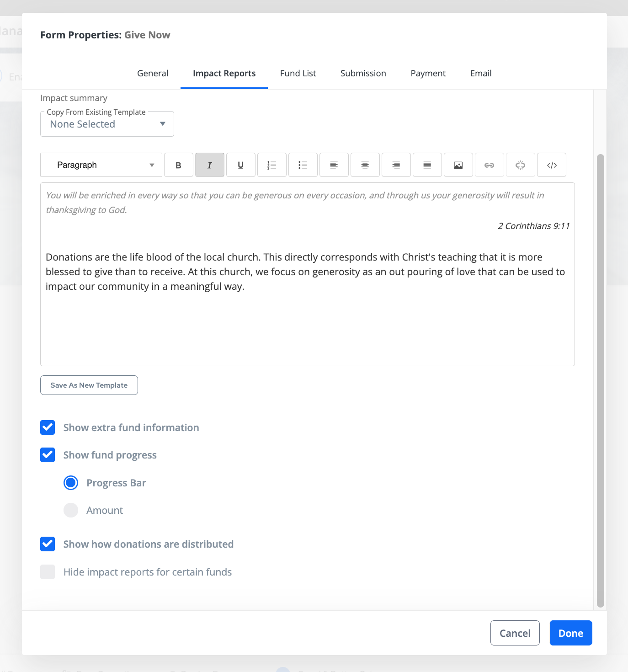The width and height of the screenshot is (628, 672).
Task: Switch to the Fund List tab
Action: pos(298,73)
